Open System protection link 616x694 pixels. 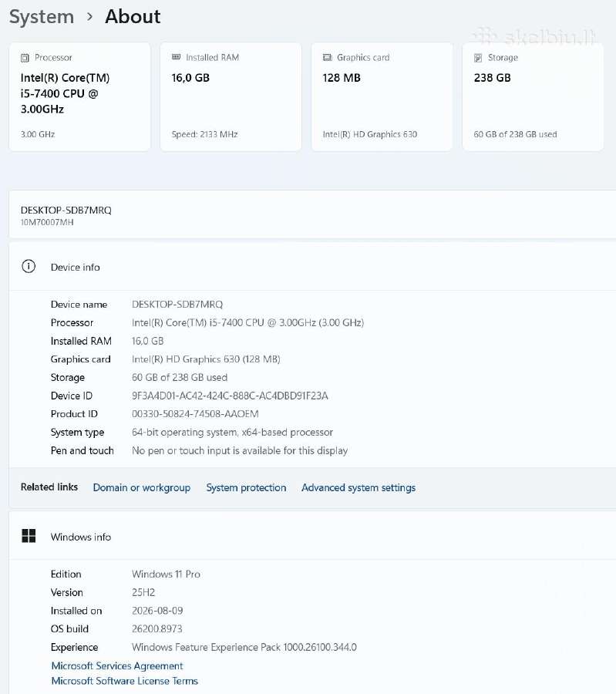coord(246,488)
